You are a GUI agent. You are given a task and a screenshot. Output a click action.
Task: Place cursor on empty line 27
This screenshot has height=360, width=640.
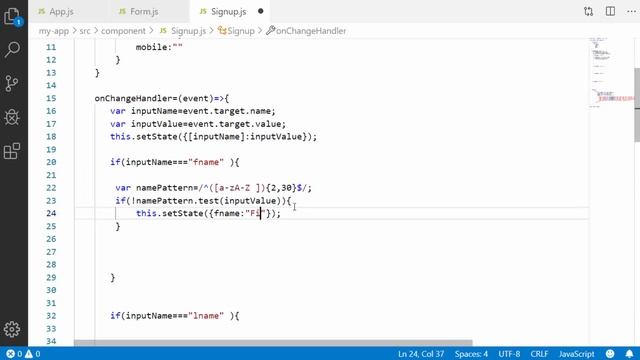pos(331,252)
